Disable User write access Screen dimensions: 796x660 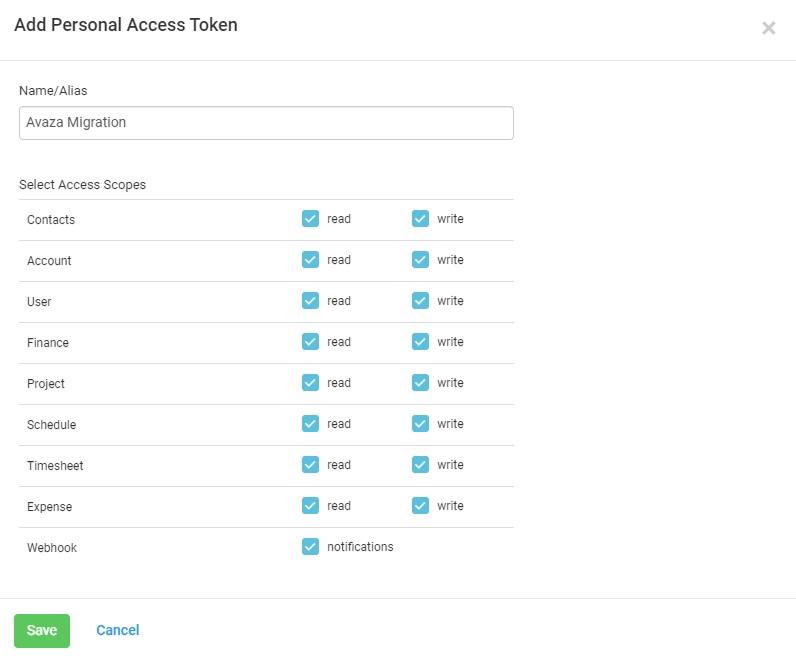(420, 301)
